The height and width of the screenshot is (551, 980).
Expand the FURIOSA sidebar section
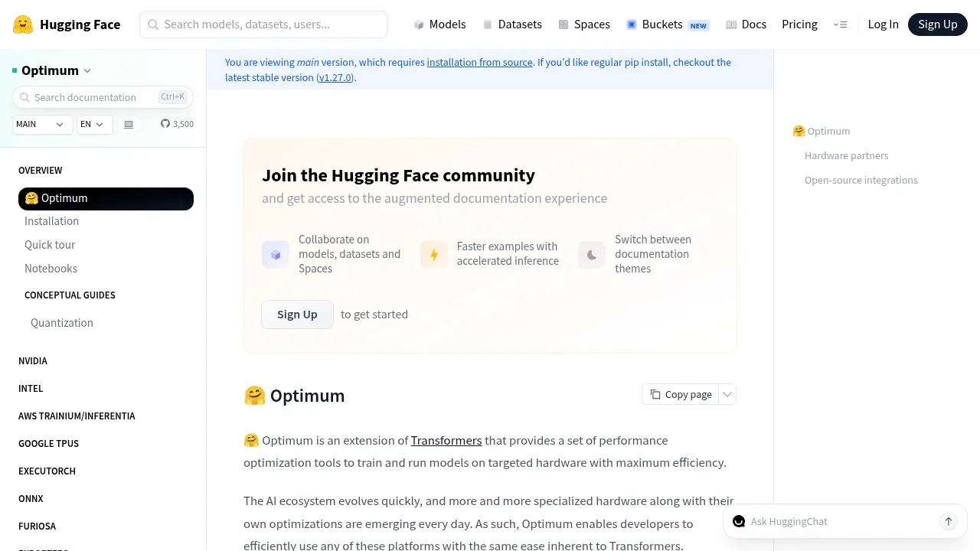tap(37, 527)
